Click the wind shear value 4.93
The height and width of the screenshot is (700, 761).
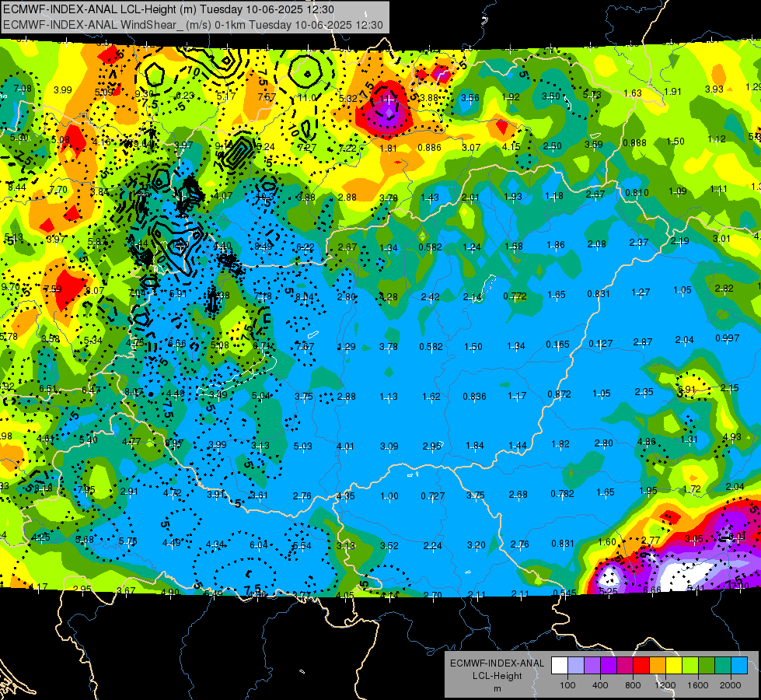point(732,436)
